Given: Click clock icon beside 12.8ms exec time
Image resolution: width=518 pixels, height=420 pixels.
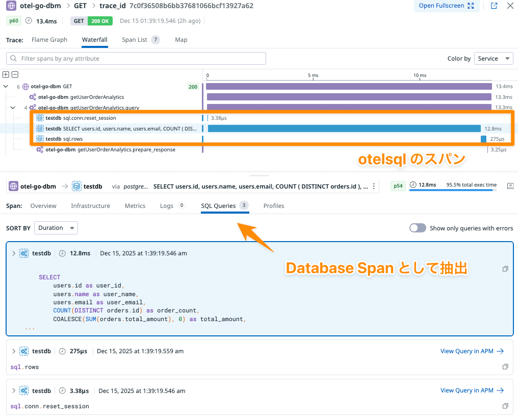Looking at the screenshot, I should pyautogui.click(x=413, y=185).
